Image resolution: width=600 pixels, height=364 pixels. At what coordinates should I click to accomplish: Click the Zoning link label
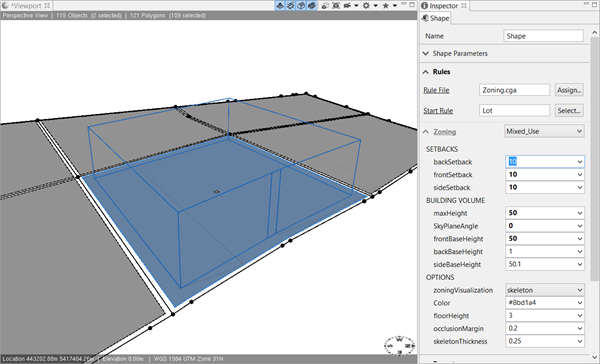(x=445, y=132)
